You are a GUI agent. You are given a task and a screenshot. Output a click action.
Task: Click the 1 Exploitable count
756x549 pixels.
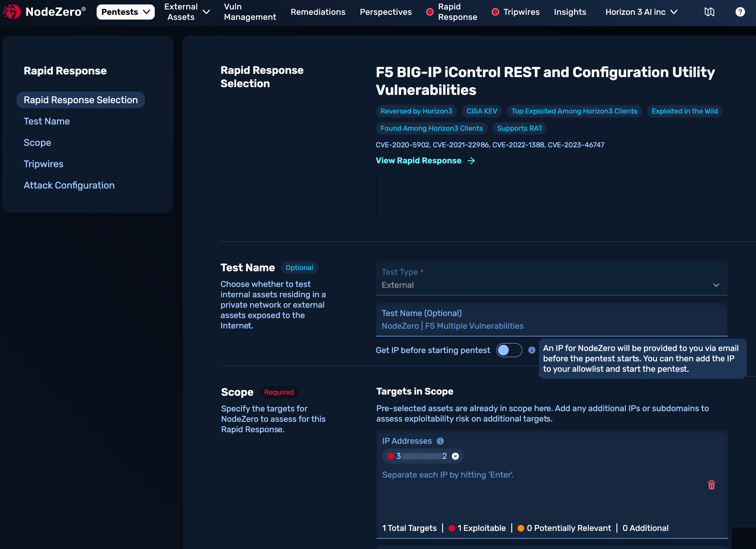(x=477, y=528)
